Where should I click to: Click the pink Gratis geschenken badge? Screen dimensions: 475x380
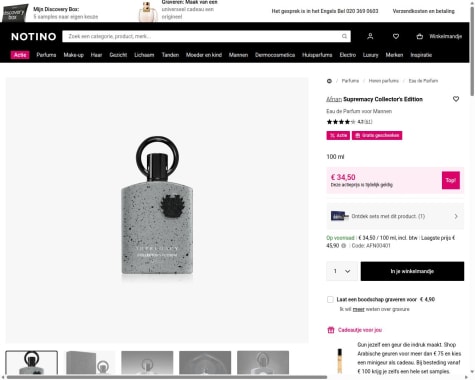tap(377, 135)
